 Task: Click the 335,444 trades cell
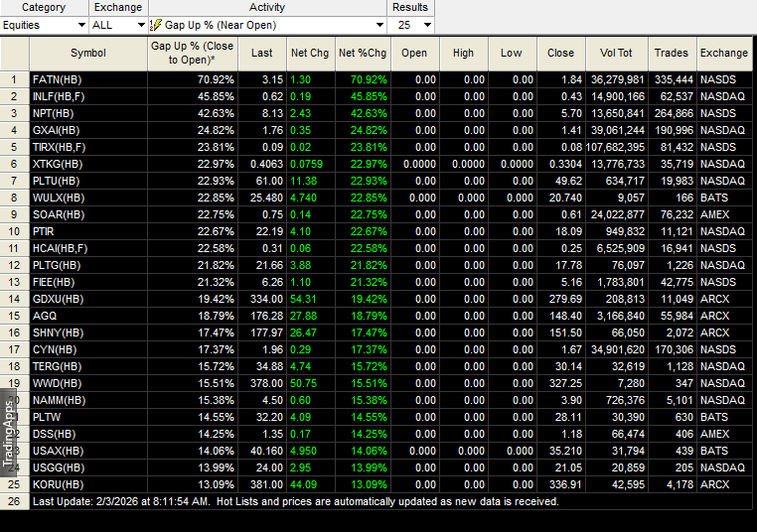click(x=672, y=79)
